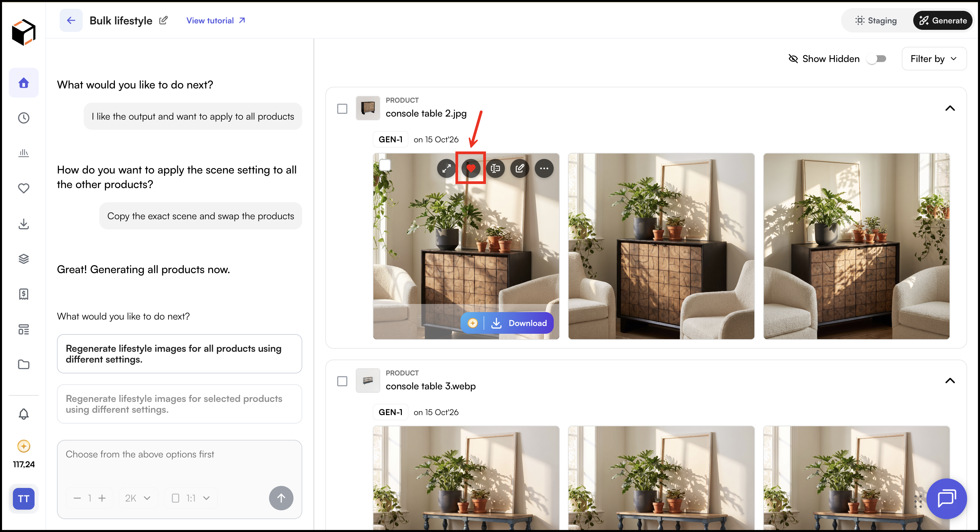Select the first generated image checkbox
Image resolution: width=980 pixels, height=532 pixels.
click(x=385, y=165)
